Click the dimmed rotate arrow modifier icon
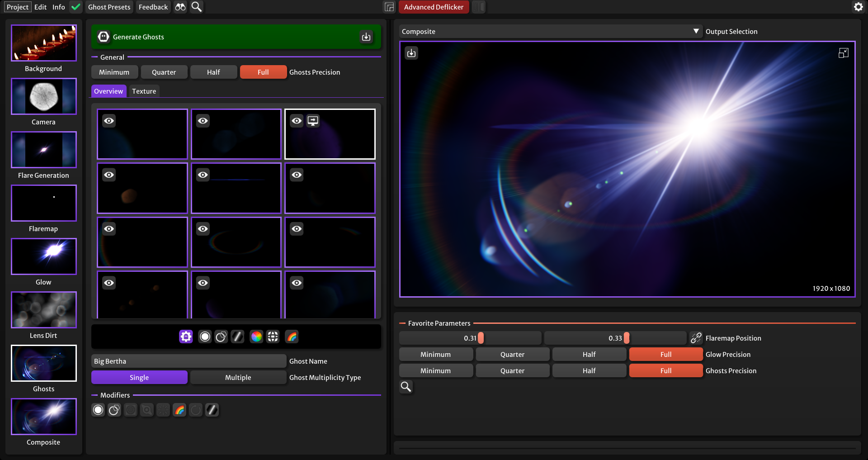 (x=196, y=410)
